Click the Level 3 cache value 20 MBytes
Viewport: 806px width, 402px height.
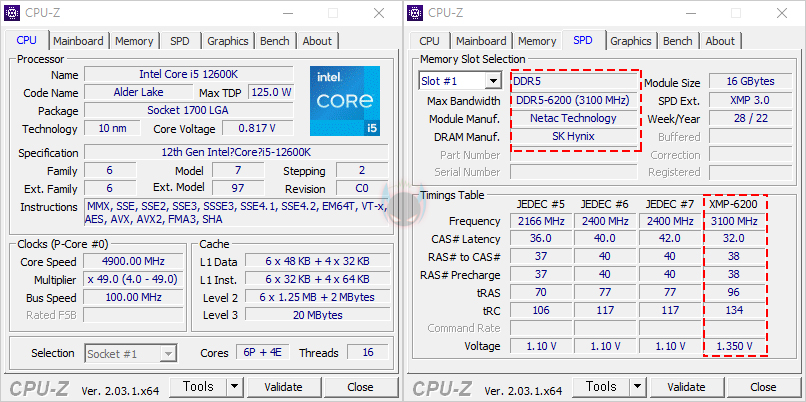[x=317, y=315]
